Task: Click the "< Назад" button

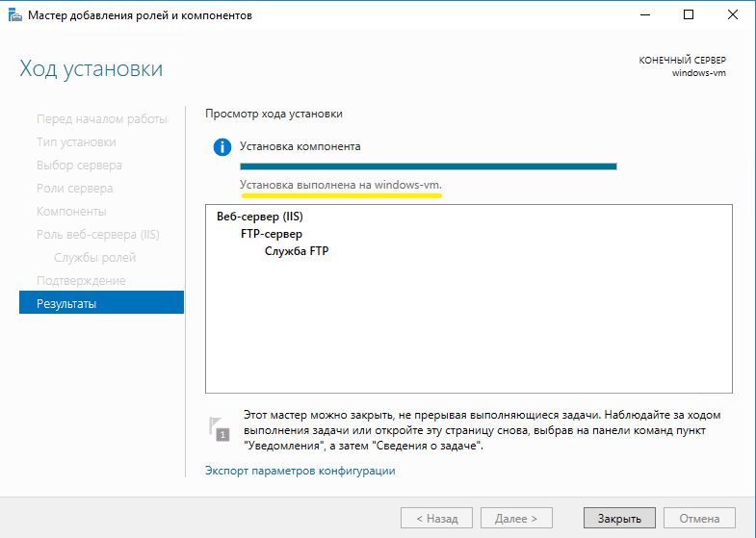Action: [436, 518]
